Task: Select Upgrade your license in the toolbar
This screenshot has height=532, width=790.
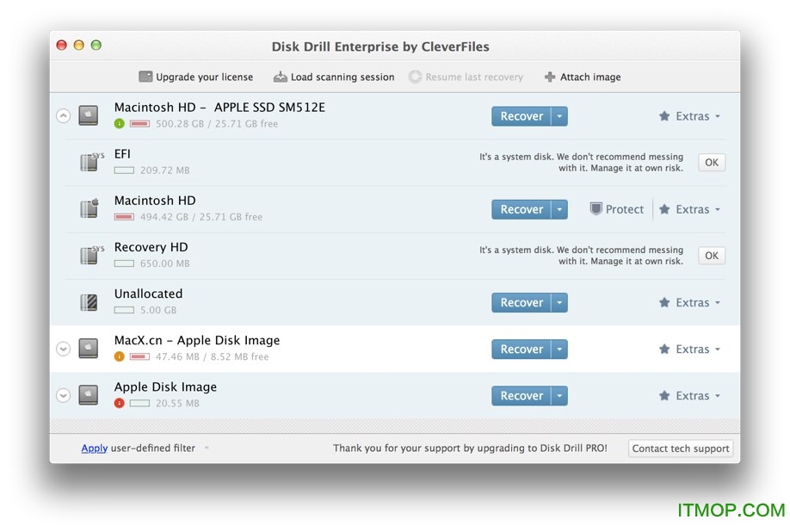Action: [196, 77]
